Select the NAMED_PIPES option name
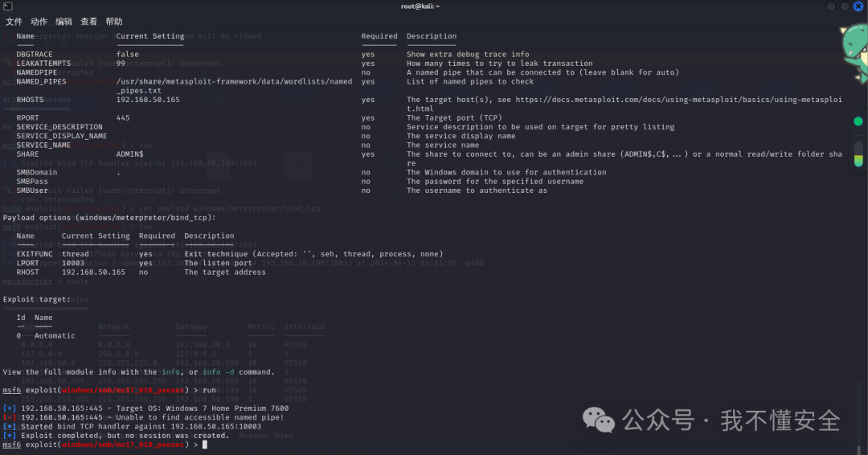 click(41, 81)
